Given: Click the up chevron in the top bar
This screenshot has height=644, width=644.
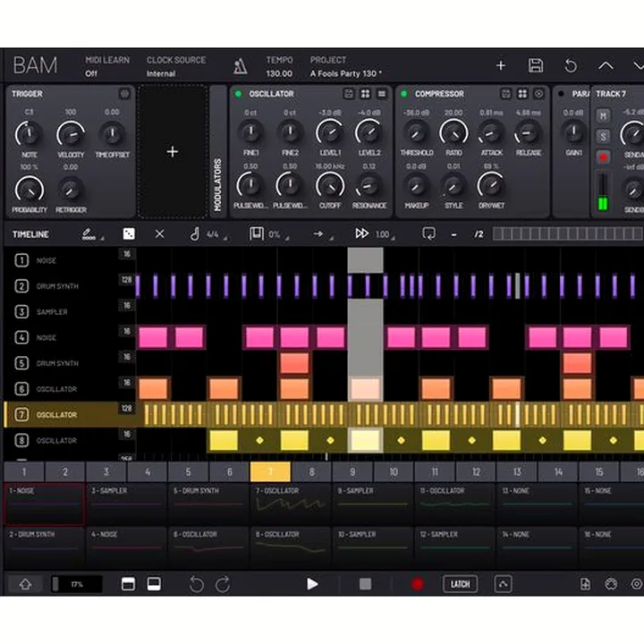Looking at the screenshot, I should tap(606, 65).
